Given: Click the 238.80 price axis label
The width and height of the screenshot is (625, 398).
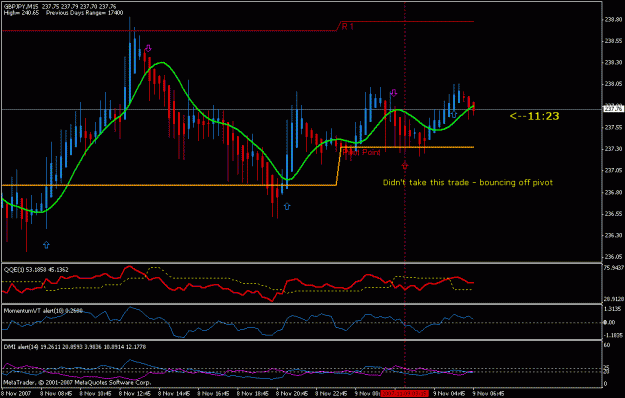Looking at the screenshot, I should point(613,19).
